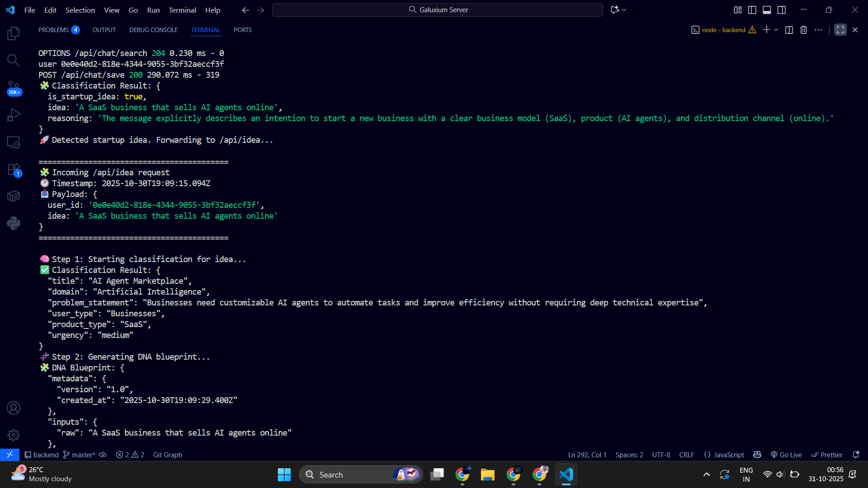Toggle maximized panel size button
This screenshot has height=488, width=868.
(x=840, y=30)
